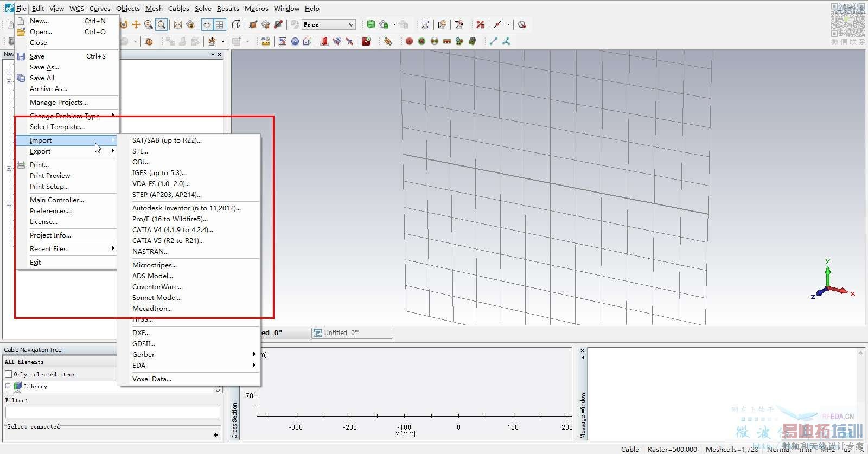The height and width of the screenshot is (454, 868).
Task: Toggle the grid mesh view button
Action: (x=219, y=24)
